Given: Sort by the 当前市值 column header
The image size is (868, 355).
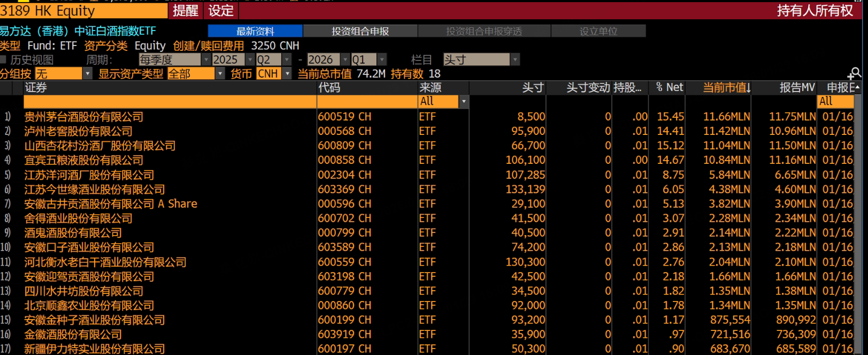Looking at the screenshot, I should pyautogui.click(x=726, y=87).
